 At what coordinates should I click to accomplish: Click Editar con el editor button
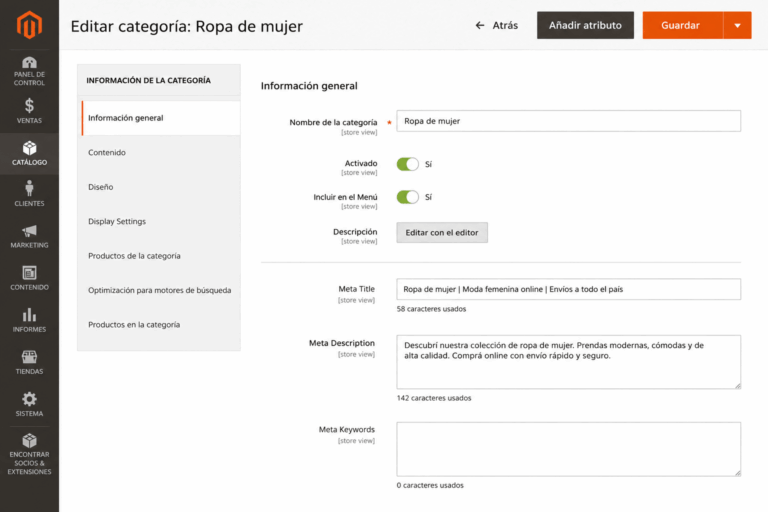point(442,233)
